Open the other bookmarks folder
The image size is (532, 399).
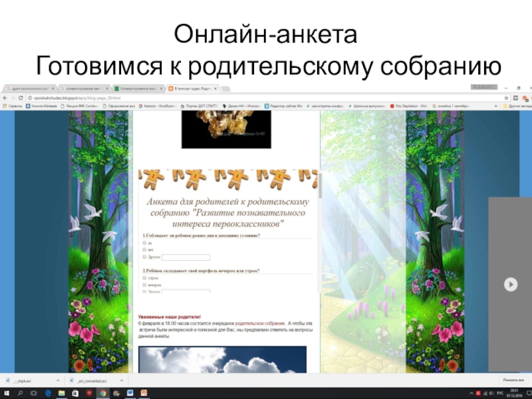click(517, 106)
